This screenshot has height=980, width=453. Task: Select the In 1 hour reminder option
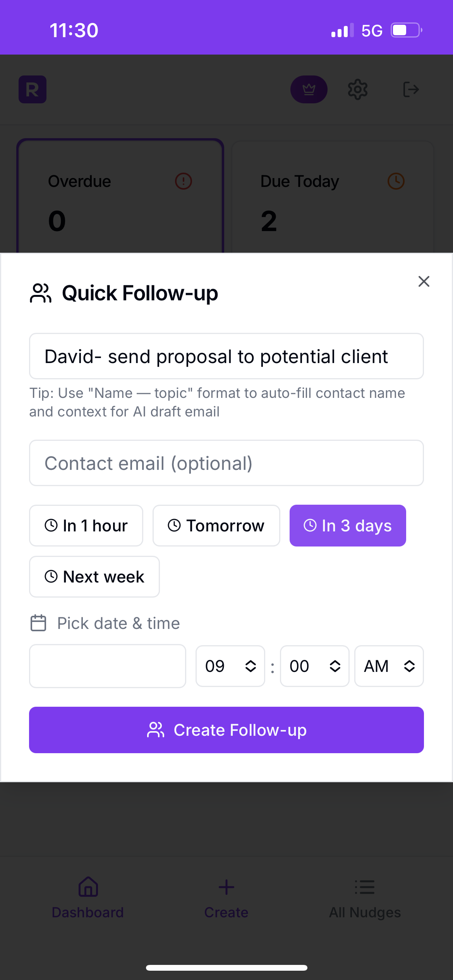(86, 525)
